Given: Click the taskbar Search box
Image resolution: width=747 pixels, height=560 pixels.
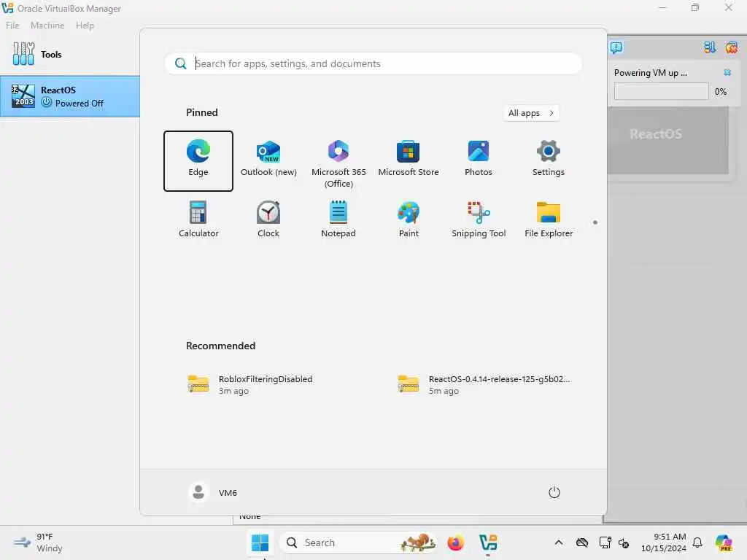Looking at the screenshot, I should click(358, 542).
